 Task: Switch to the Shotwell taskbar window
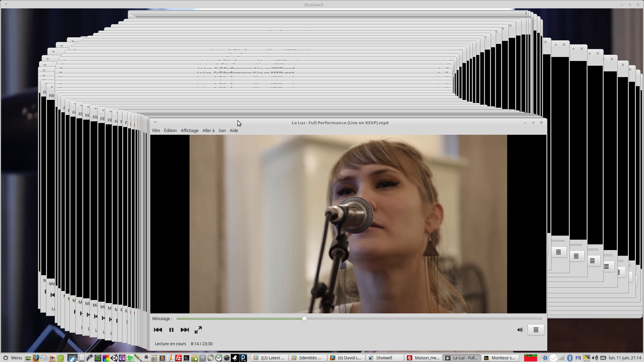[384, 358]
